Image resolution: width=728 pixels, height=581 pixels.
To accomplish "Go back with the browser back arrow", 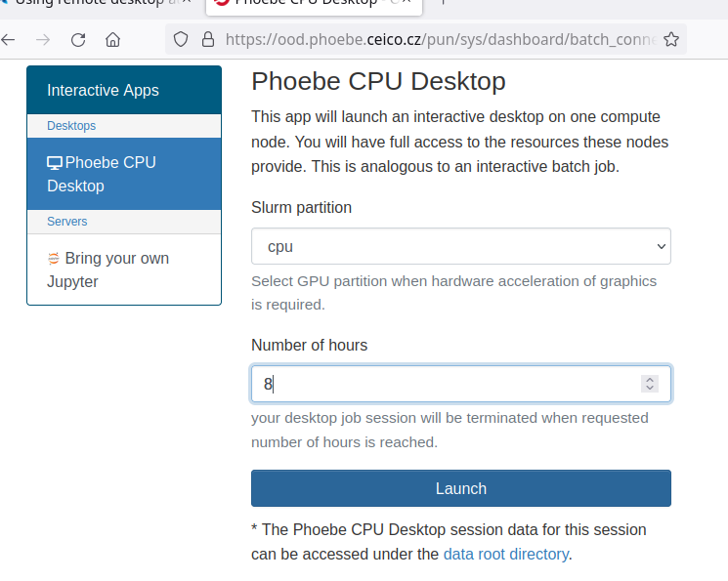I will [8, 40].
